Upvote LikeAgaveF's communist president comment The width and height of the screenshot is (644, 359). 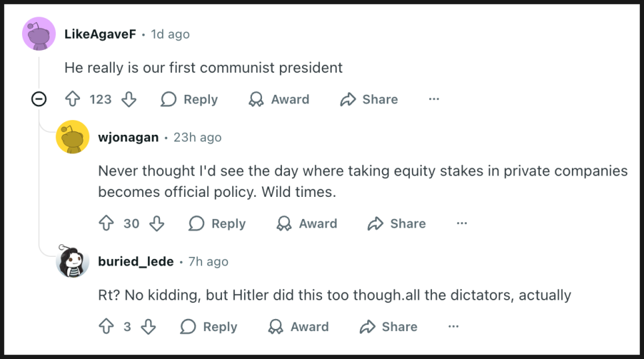click(x=73, y=99)
